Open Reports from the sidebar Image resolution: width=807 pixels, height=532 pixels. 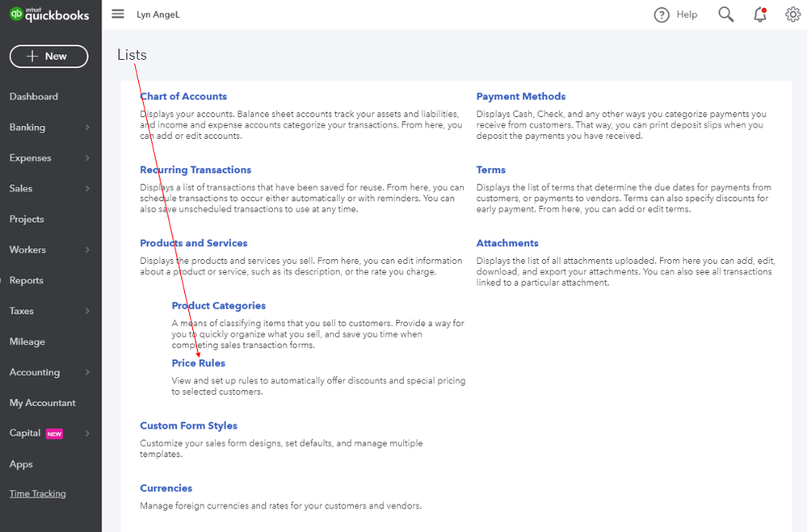coord(26,280)
